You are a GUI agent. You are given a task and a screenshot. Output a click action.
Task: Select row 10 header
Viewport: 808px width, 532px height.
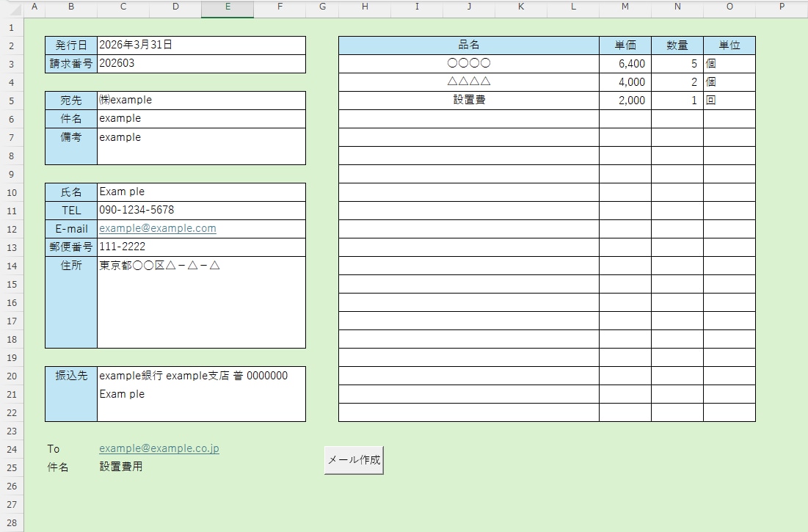(x=12, y=192)
